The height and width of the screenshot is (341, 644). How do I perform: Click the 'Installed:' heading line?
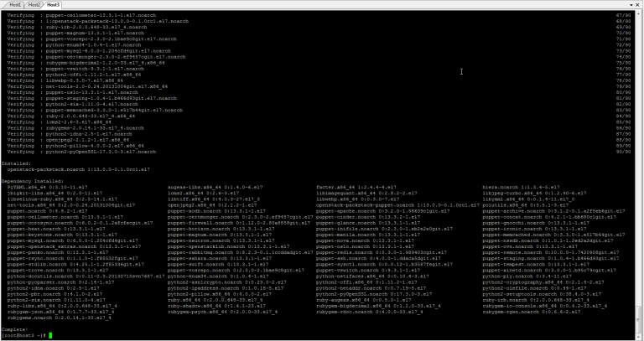click(x=16, y=163)
